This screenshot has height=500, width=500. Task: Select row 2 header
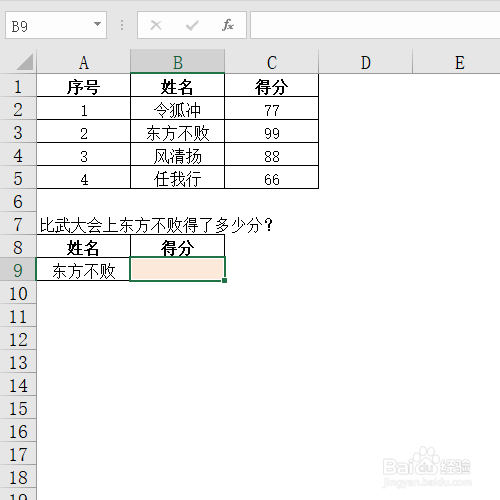click(18, 109)
